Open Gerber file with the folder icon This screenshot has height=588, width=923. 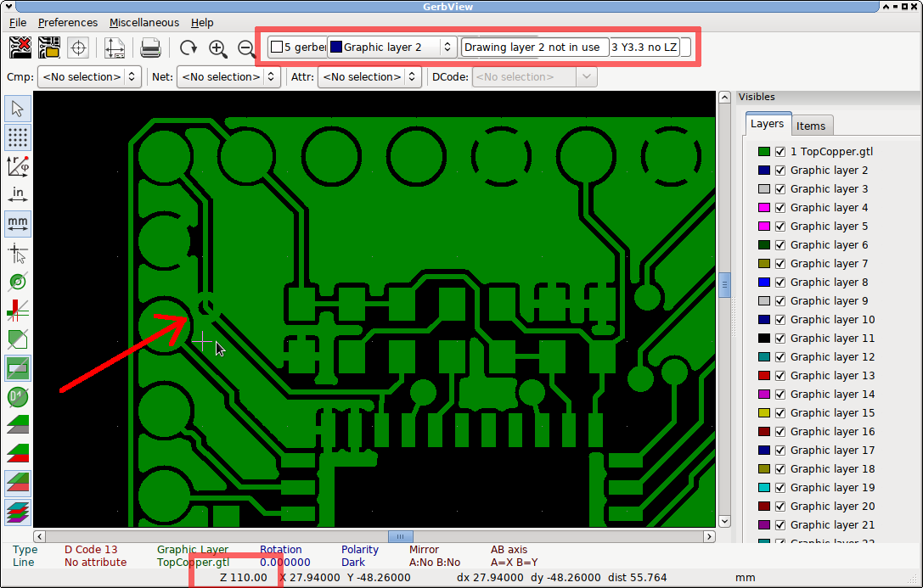(x=49, y=48)
